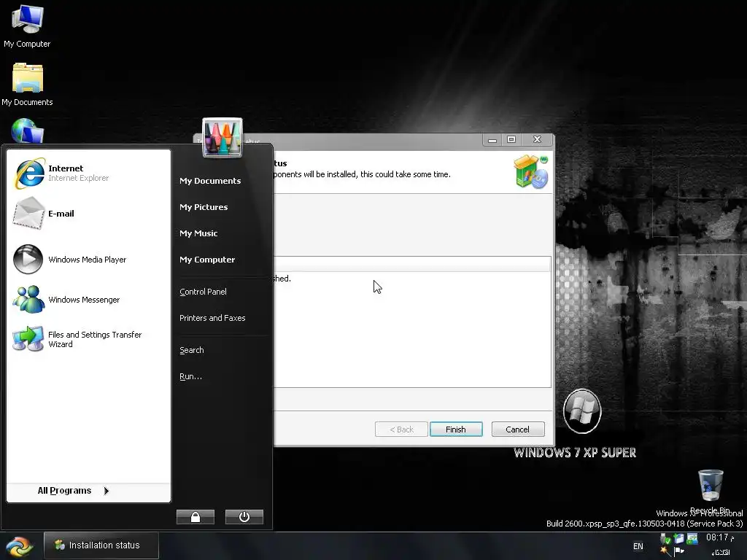Launch Windows Messenger from the Start menu
This screenshot has height=560, width=747.
pos(88,300)
